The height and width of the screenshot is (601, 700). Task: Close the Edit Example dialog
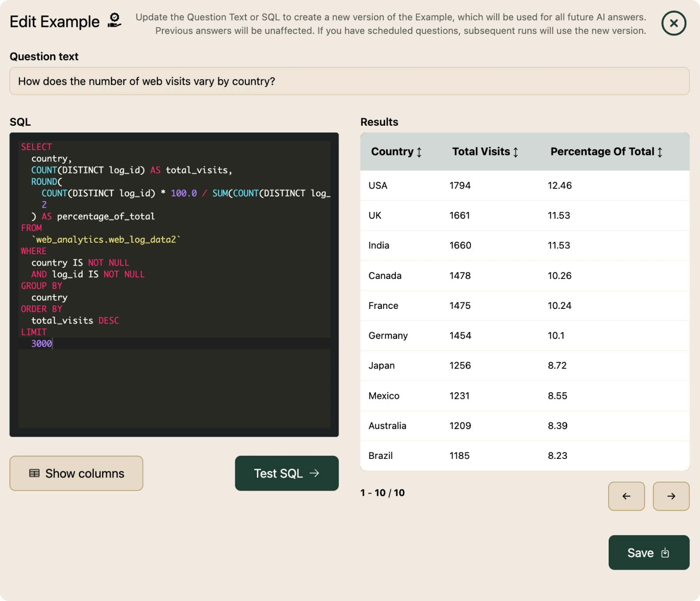click(x=674, y=23)
